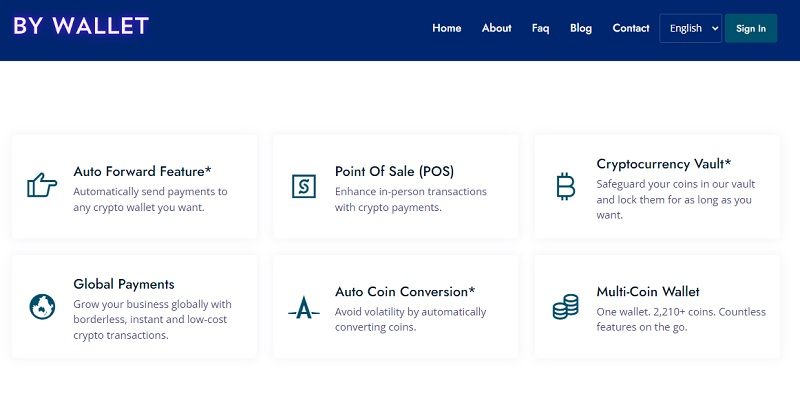This screenshot has width=800, height=400.
Task: Open the Blog menu link
Action: pyautogui.click(x=581, y=28)
